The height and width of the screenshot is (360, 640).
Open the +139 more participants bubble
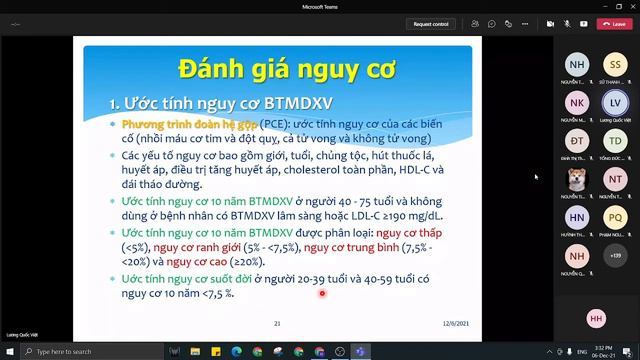click(615, 256)
